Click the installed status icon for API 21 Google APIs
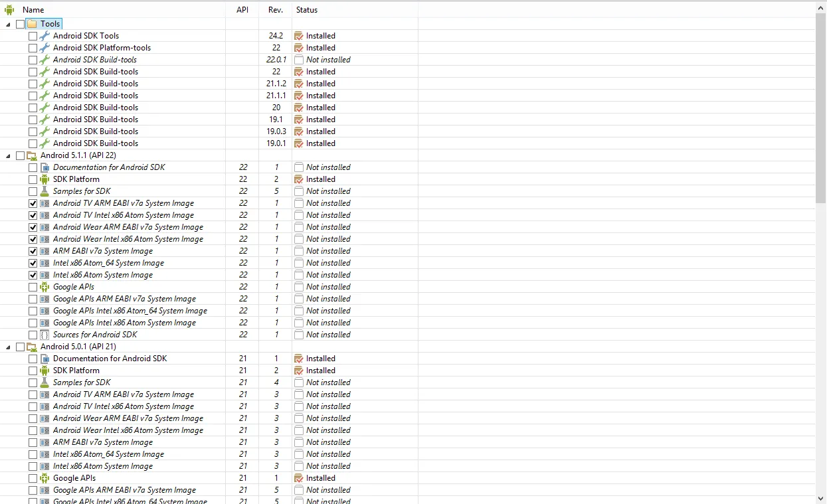Screen dimensions: 827x504 299,478
